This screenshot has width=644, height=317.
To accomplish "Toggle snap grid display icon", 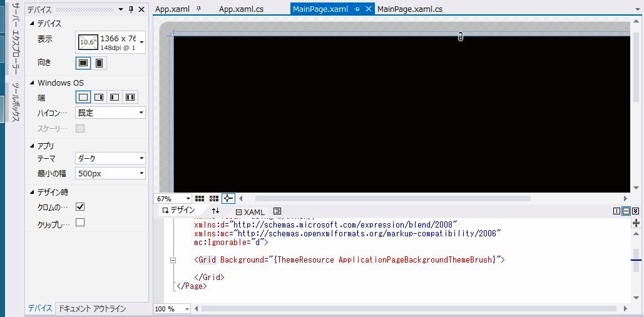I will (200, 199).
